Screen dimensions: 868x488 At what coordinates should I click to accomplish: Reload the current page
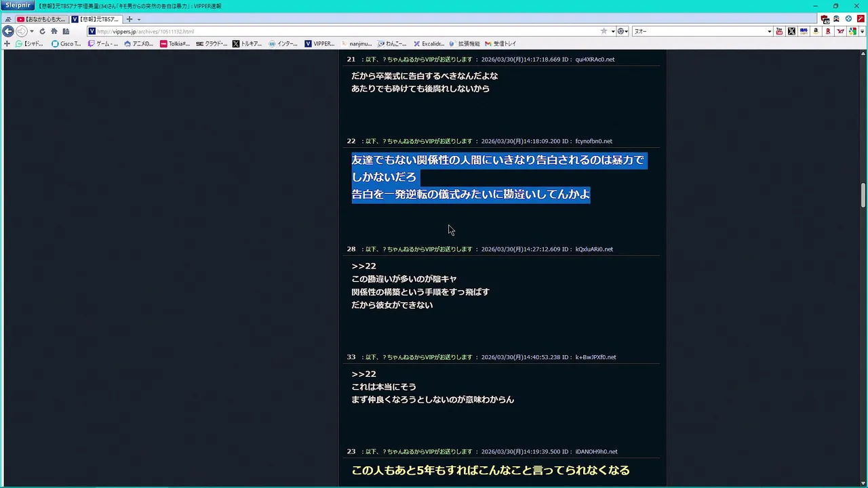[42, 31]
